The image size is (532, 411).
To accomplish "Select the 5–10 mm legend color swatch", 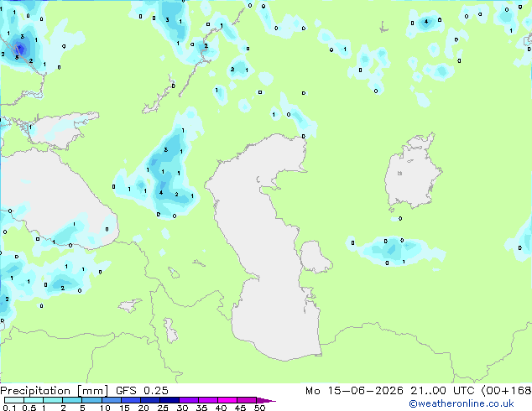I will pos(91,400).
